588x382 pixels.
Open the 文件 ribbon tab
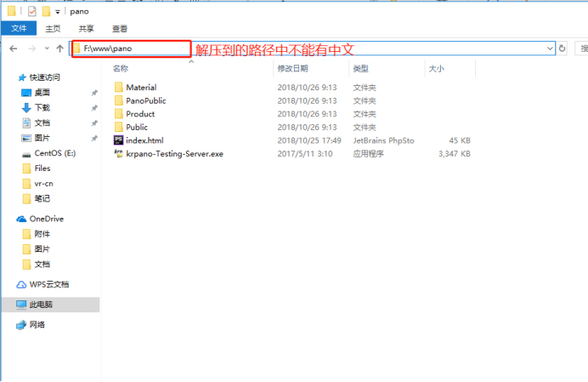click(x=19, y=28)
